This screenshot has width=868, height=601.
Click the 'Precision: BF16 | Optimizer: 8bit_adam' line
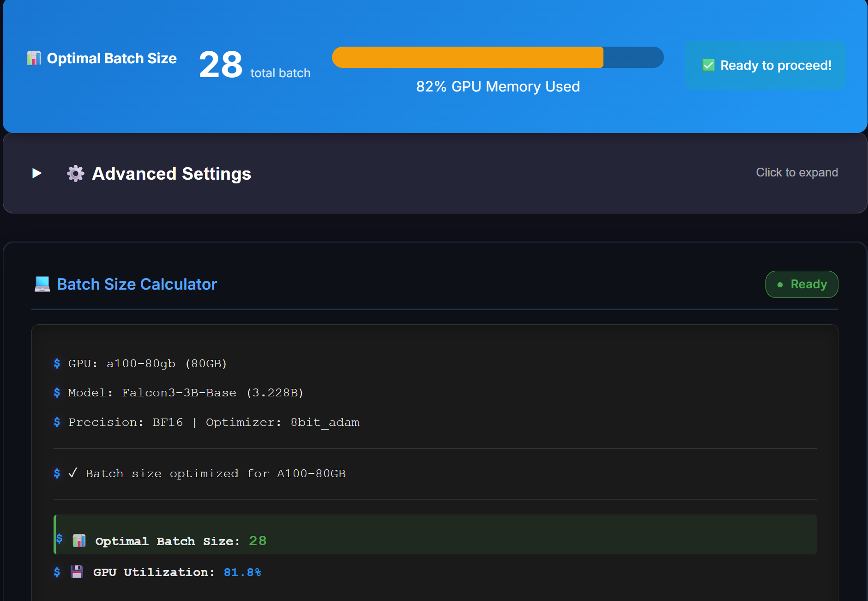pos(214,422)
